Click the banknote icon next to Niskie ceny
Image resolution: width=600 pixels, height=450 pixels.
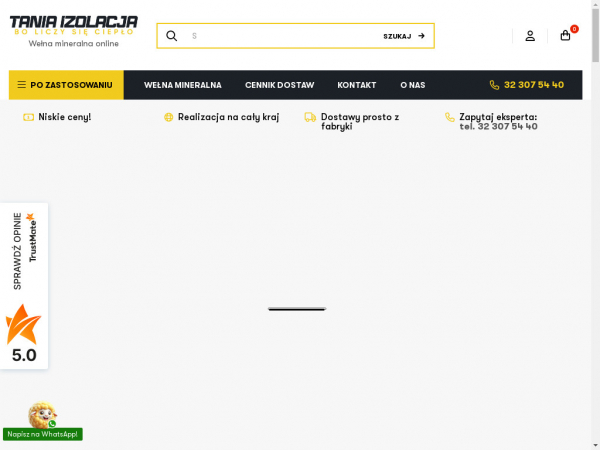coord(28,117)
